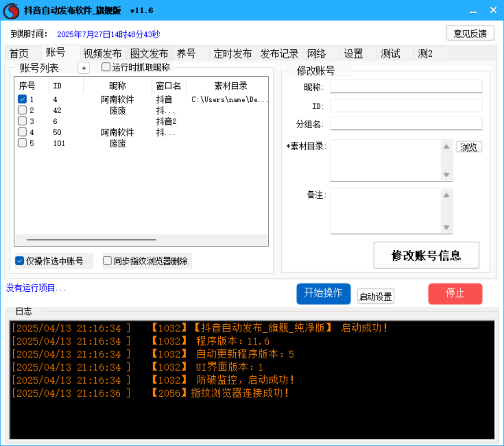Image resolution: width=504 pixels, height=446 pixels.
Task: Select ID 101 cell in row 5
Action: point(59,143)
